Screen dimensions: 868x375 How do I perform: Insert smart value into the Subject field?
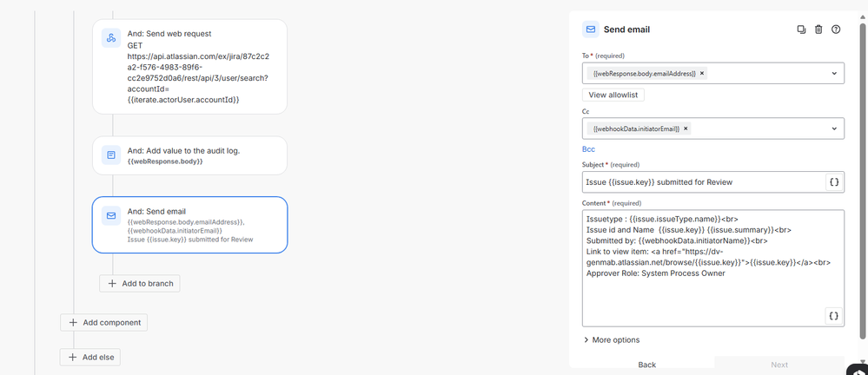[x=834, y=182]
